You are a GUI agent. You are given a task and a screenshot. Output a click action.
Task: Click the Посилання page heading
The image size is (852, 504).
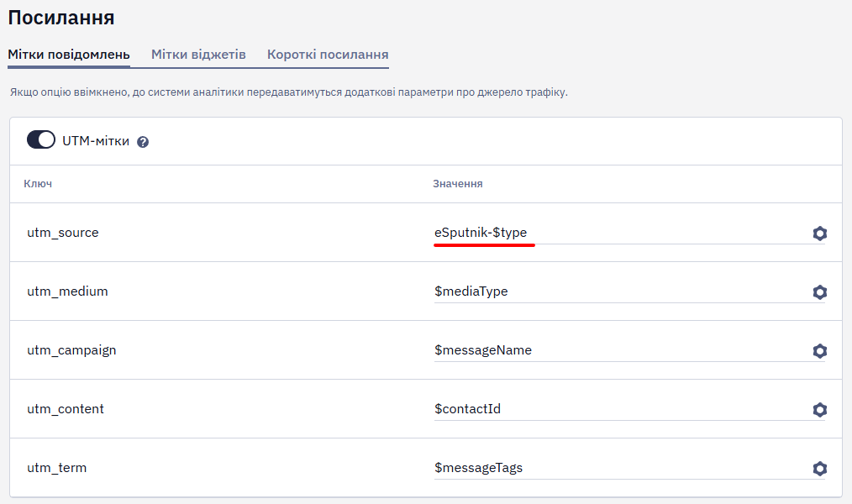click(x=60, y=18)
